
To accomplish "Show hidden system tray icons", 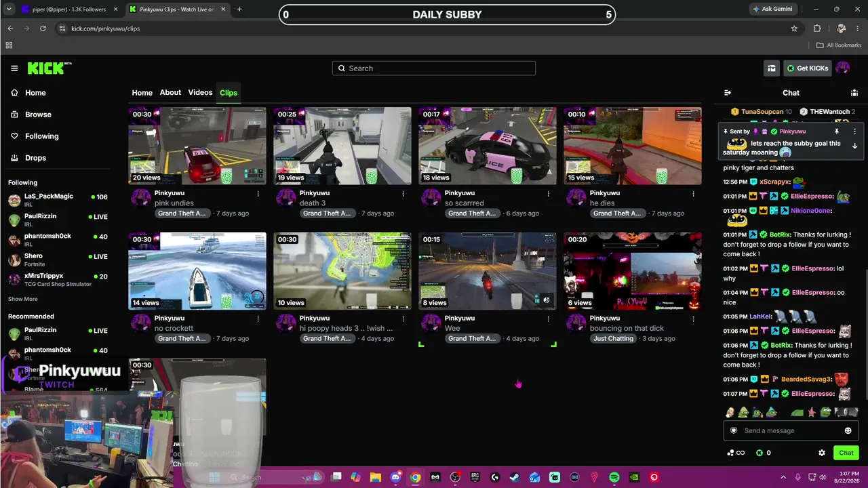I will pyautogui.click(x=783, y=477).
